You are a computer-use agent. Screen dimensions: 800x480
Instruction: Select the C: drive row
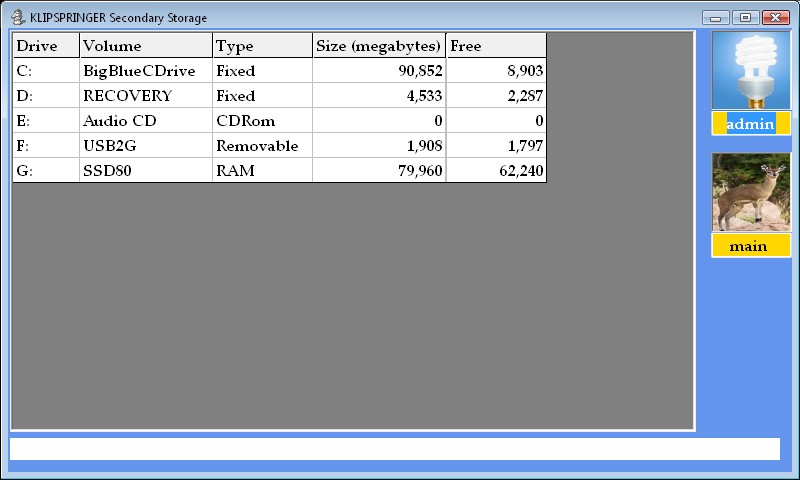pos(45,71)
